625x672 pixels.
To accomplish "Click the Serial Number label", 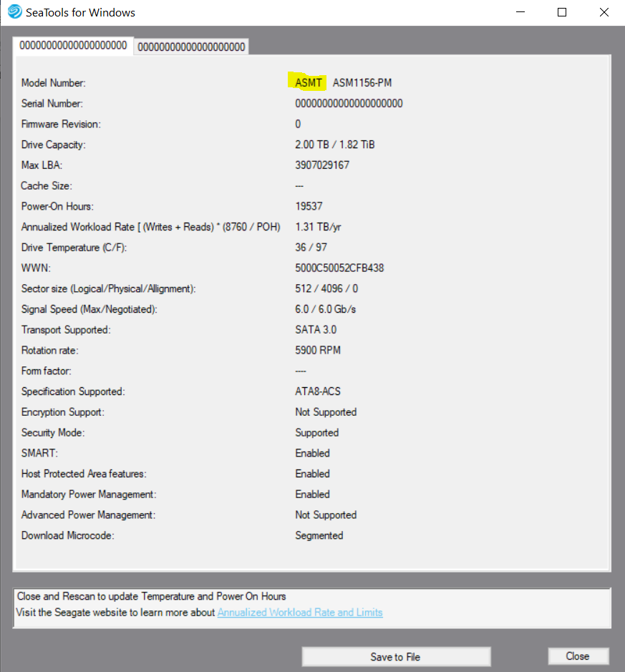I will pos(52,103).
